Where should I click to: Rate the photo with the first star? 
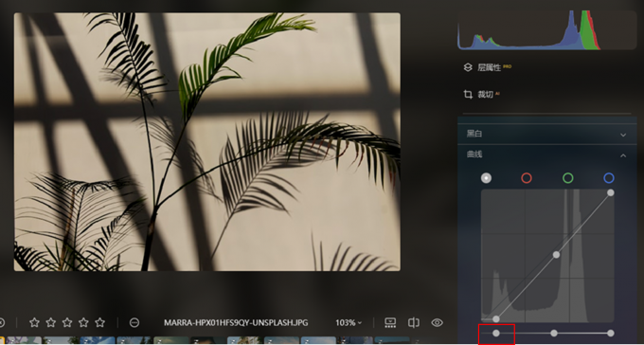[34, 323]
